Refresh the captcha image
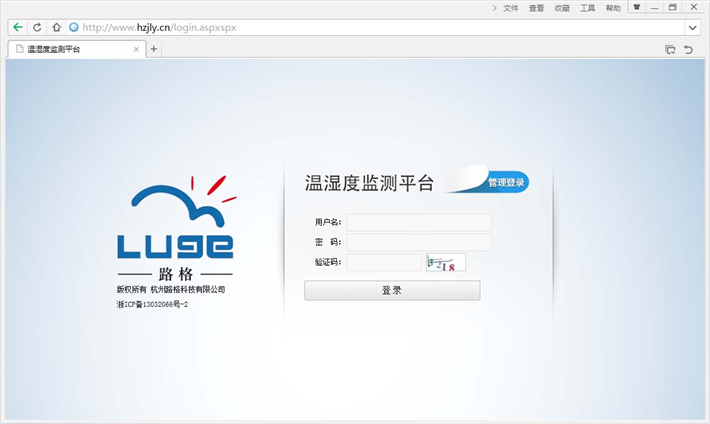This screenshot has width=710, height=424. click(x=446, y=262)
